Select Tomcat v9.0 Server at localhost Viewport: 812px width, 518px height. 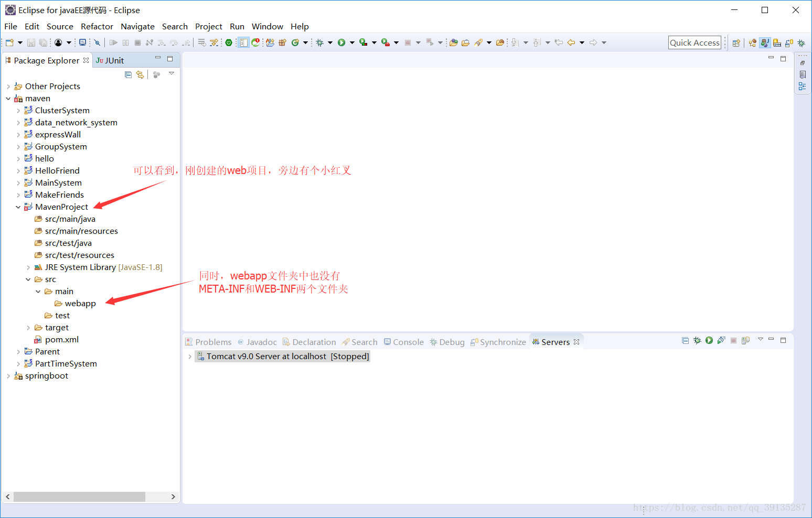[283, 357]
